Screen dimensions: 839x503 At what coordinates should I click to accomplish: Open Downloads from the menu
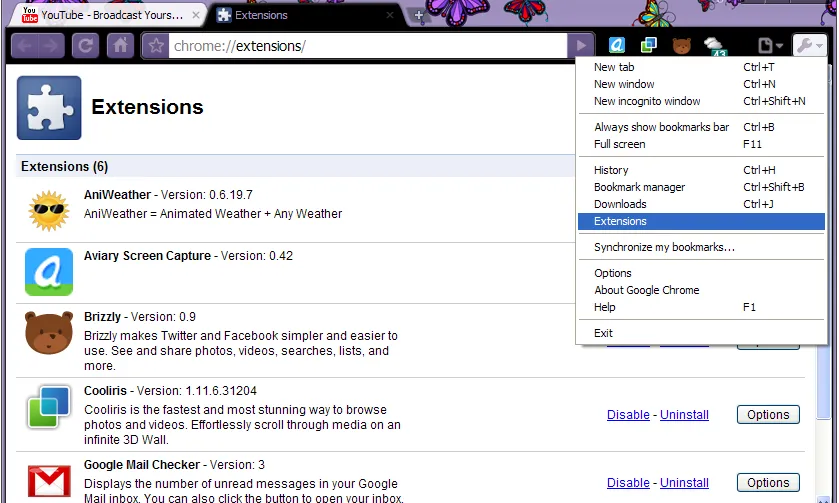701,204
